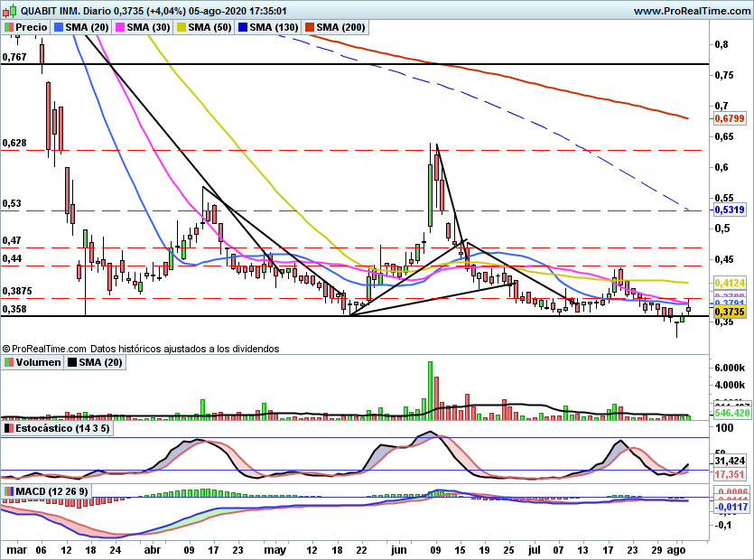This screenshot has height=560, width=754.
Task: Select the blue SMA (20) legend swatch
Action: point(60,28)
